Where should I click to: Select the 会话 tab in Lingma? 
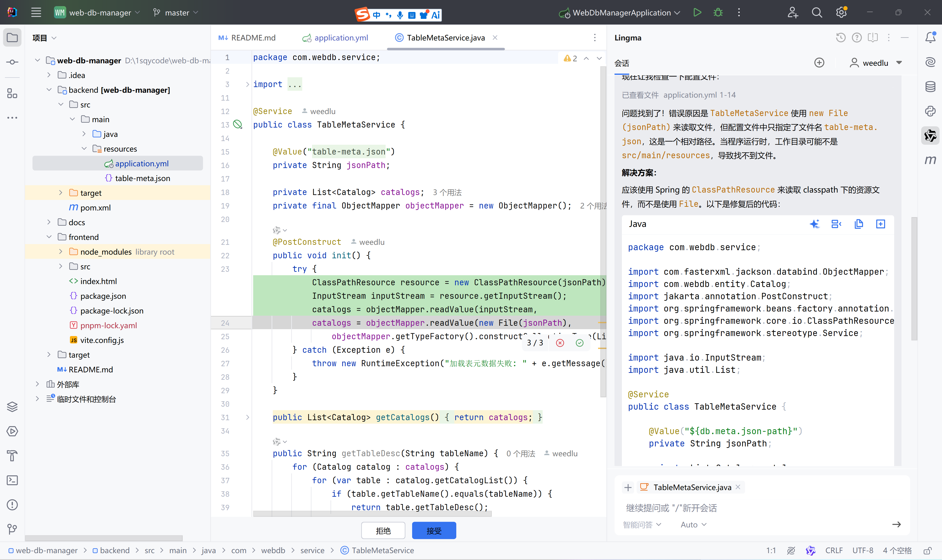tap(622, 63)
